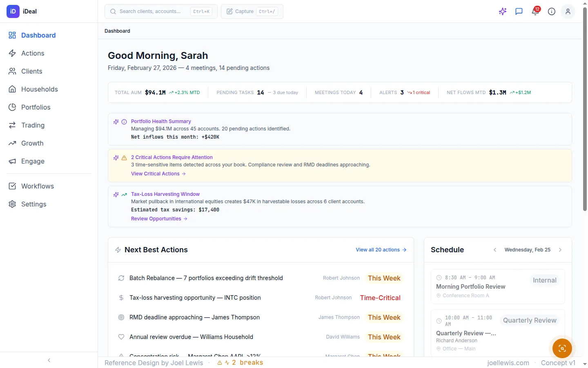Open the notification bell with 12 alerts
The image size is (588, 368).
pos(535,11)
